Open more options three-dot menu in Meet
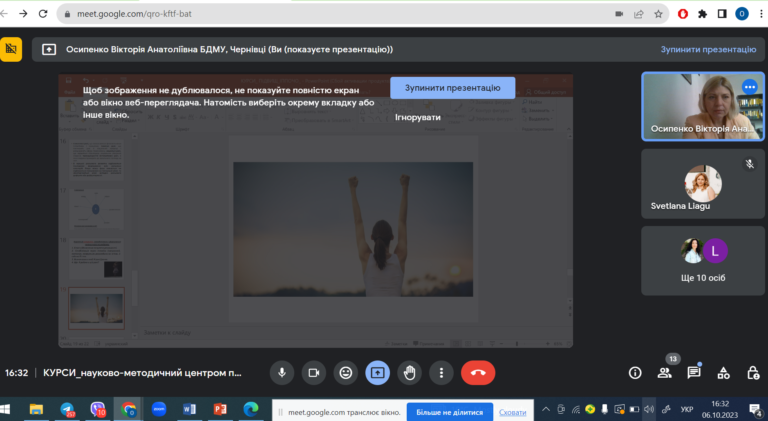Viewport: 768px width, 421px height. (441, 372)
